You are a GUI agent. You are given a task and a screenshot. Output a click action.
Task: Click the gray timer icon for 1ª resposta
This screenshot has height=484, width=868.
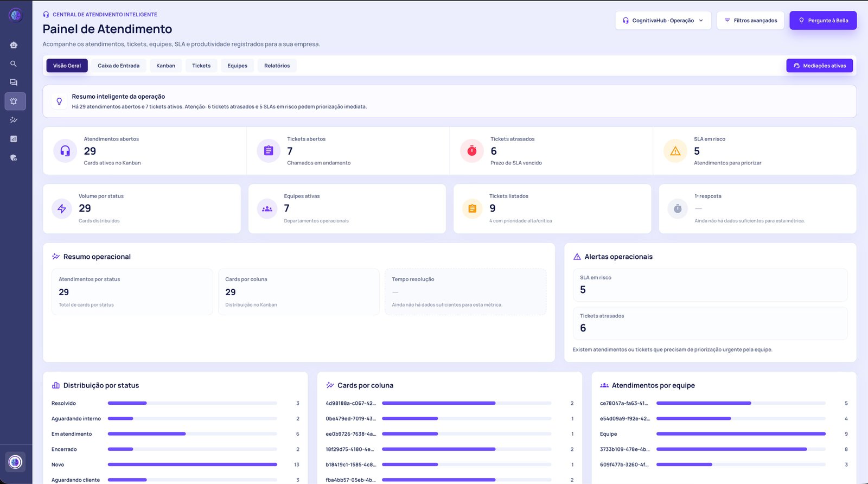(x=678, y=209)
